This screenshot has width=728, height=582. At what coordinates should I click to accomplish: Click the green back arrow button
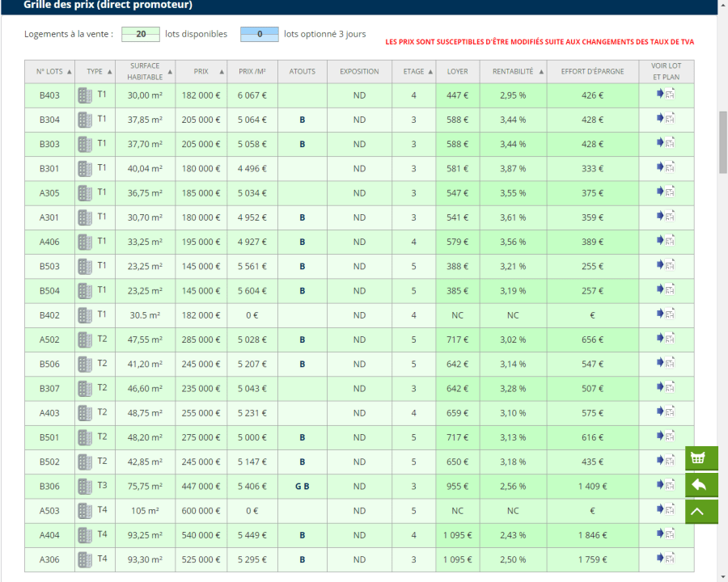[700, 485]
